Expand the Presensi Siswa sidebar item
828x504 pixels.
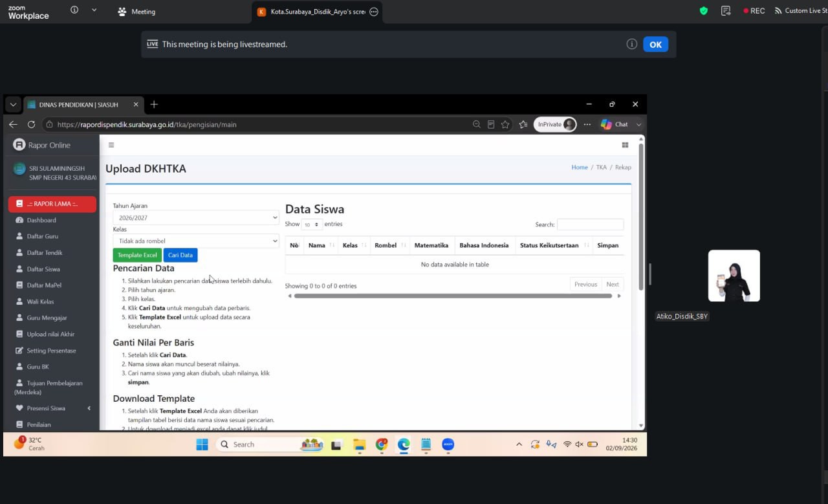point(53,408)
